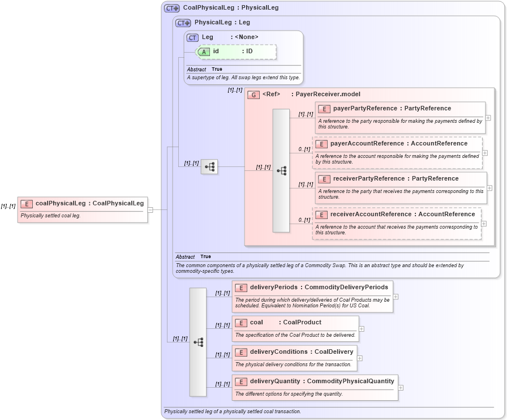The height and width of the screenshot is (420, 507).
Task: Select receiverPartyReference : PartyReference label
Action: 396,179
